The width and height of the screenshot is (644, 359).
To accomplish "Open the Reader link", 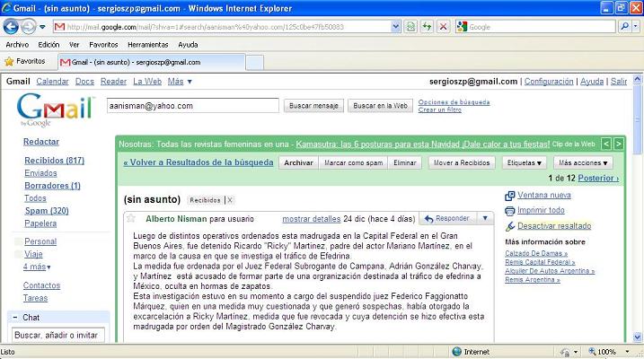I will (113, 82).
